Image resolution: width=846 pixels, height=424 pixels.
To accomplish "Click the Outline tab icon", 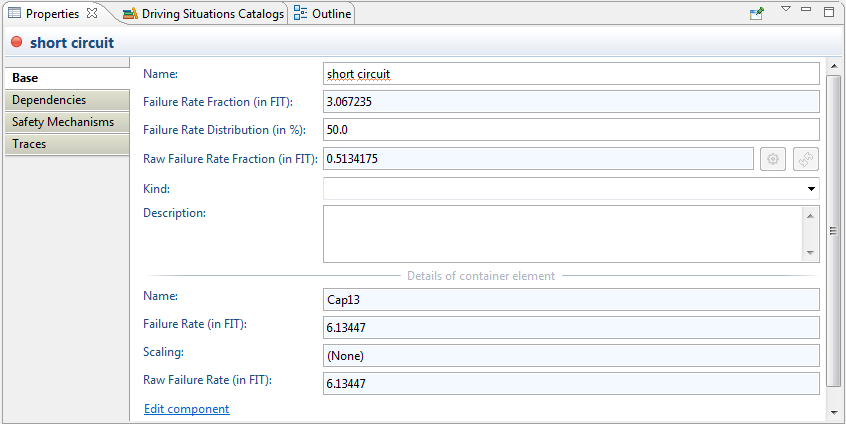I will pos(301,14).
